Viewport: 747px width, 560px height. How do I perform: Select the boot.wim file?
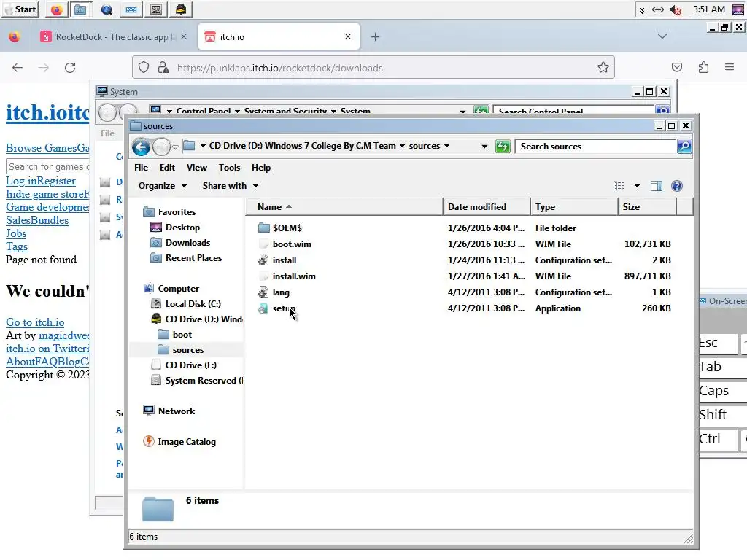point(292,244)
